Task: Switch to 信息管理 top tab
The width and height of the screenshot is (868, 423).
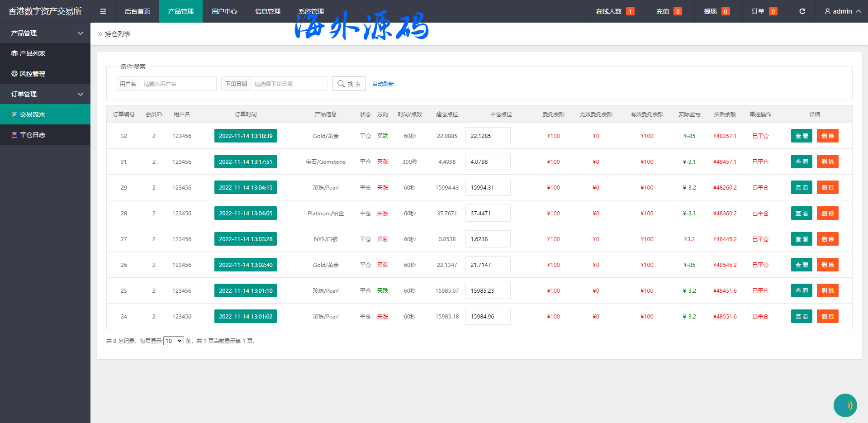Action: point(267,11)
